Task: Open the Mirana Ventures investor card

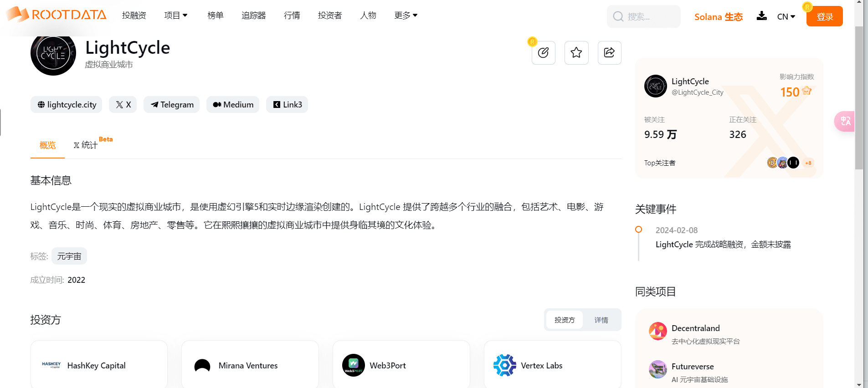Action: click(250, 365)
